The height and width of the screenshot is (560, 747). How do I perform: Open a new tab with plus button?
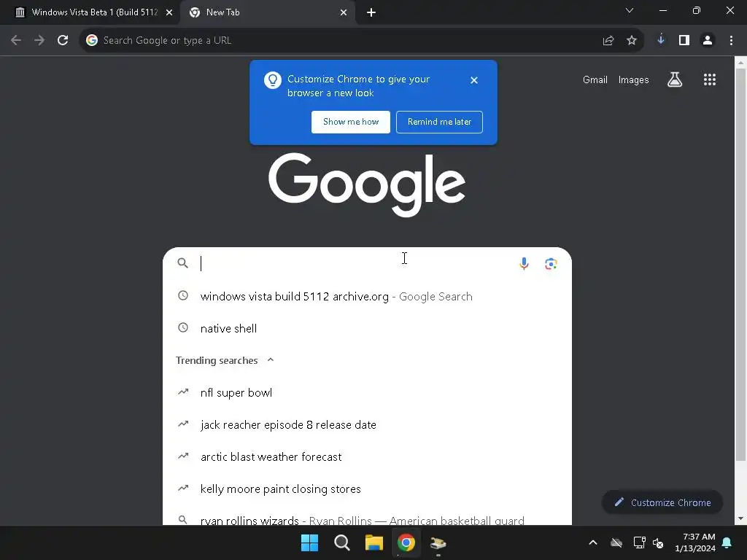pyautogui.click(x=371, y=12)
